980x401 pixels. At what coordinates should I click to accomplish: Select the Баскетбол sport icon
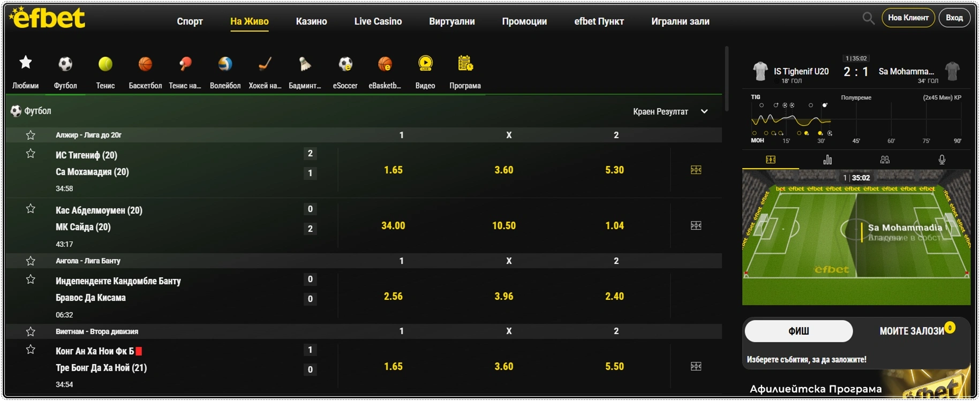point(145,65)
